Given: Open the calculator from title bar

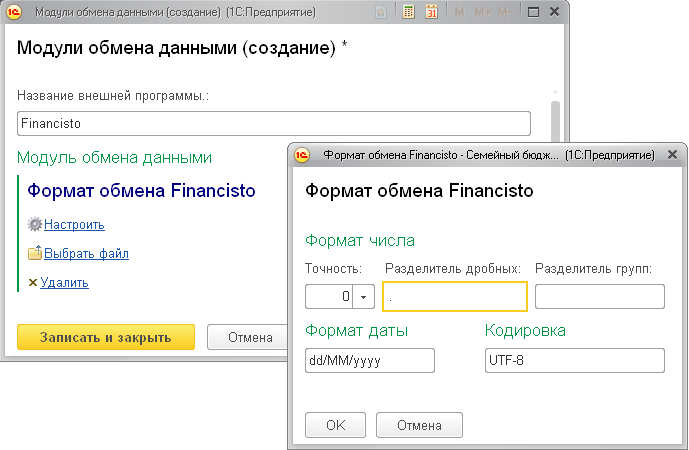Looking at the screenshot, I should coord(409,14).
